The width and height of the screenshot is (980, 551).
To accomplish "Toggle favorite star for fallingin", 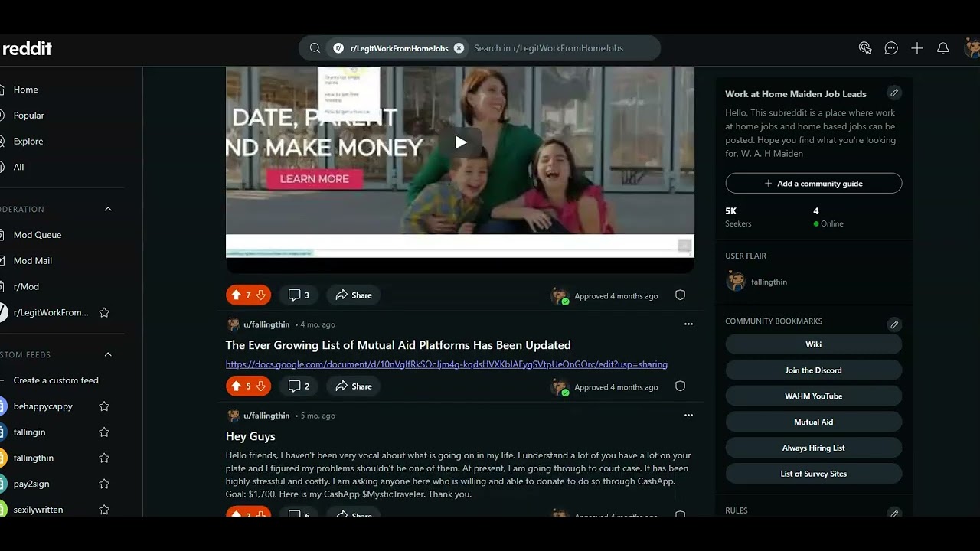I will pos(104,432).
